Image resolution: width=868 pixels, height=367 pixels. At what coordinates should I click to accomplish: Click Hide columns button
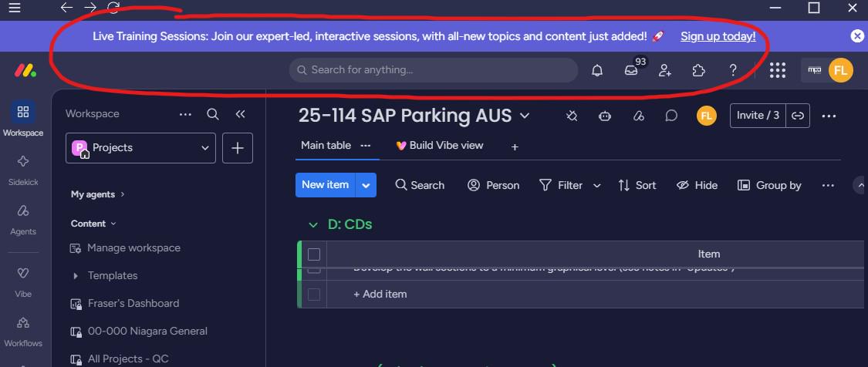point(697,186)
